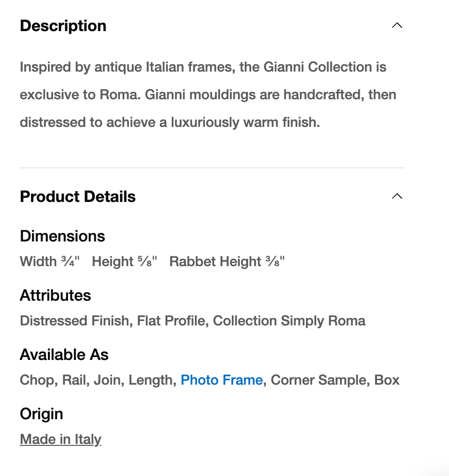Click the Box availability option
Screen dimensions: 449x476
coord(387,380)
